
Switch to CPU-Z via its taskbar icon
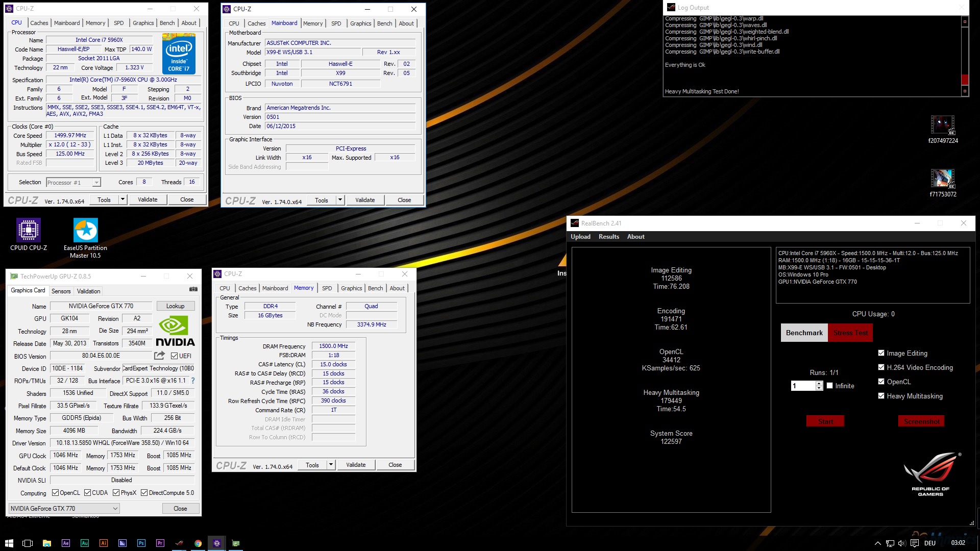(217, 543)
